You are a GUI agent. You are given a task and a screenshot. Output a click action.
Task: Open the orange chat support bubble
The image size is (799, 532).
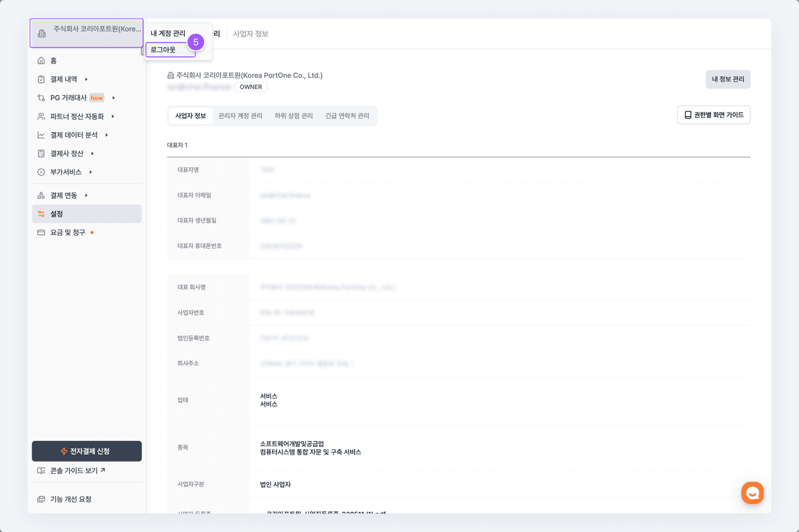(x=752, y=493)
